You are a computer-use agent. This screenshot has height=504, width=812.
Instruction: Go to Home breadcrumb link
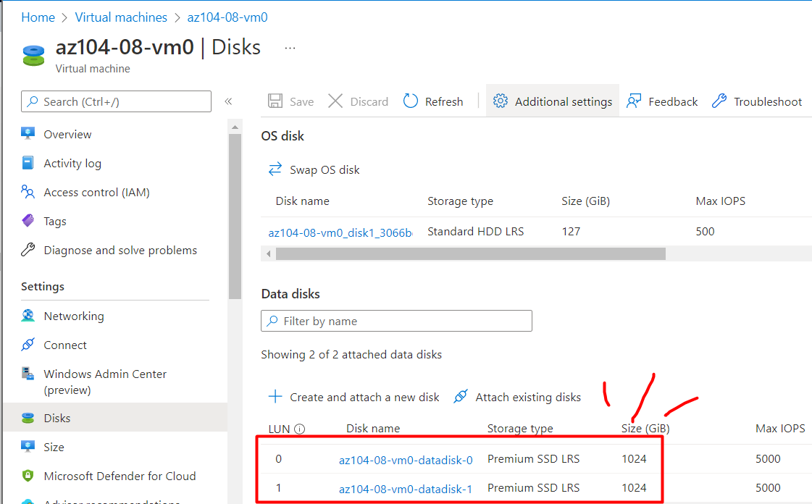pos(38,17)
